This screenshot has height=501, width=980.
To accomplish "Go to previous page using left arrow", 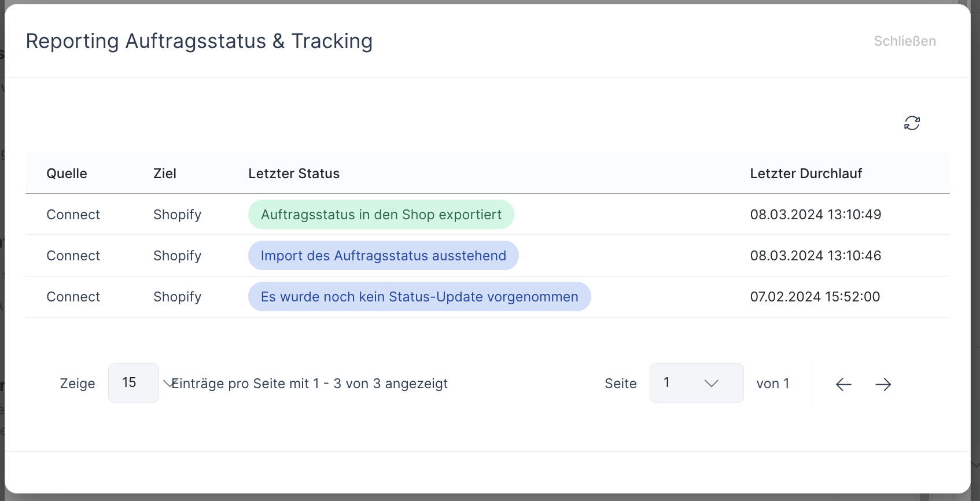I will coord(843,384).
